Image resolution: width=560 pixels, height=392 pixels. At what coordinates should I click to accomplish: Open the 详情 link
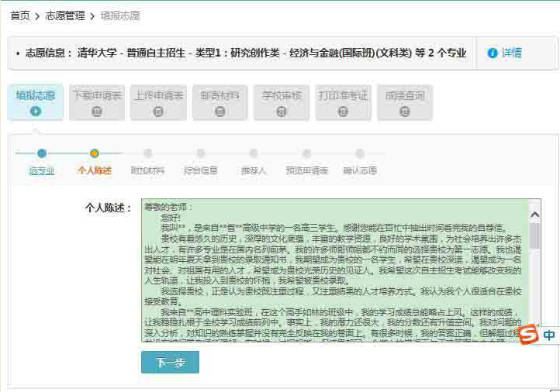pyautogui.click(x=512, y=53)
